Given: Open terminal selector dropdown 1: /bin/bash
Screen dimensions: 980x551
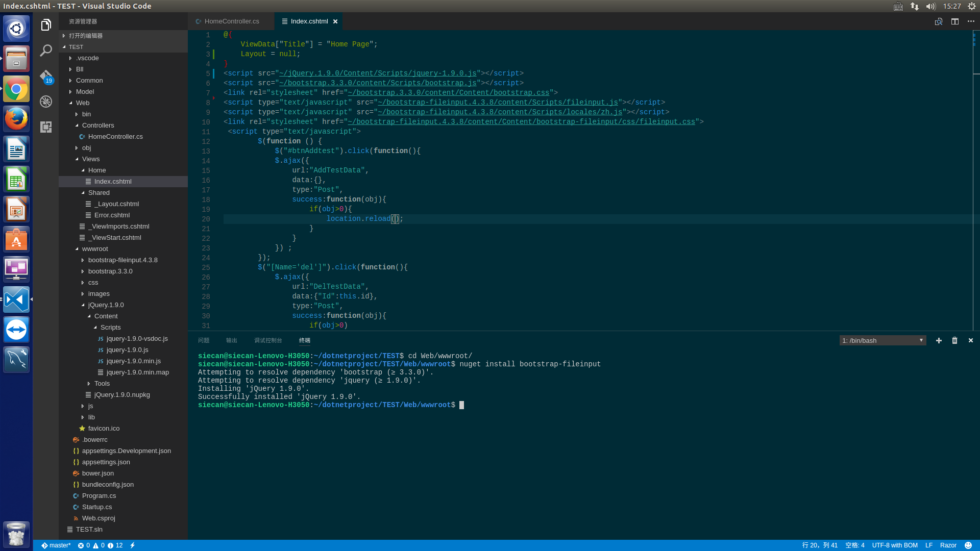Looking at the screenshot, I should pos(883,340).
